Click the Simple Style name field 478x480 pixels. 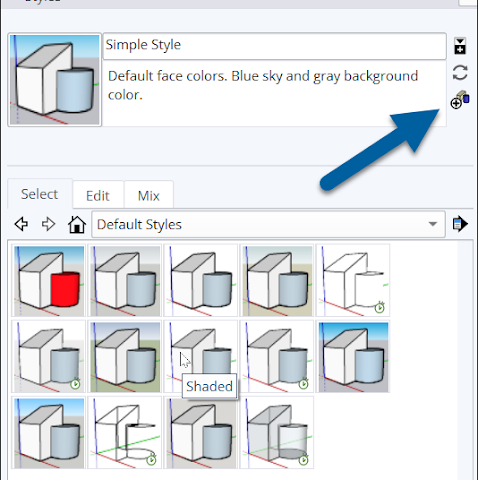tap(274, 46)
